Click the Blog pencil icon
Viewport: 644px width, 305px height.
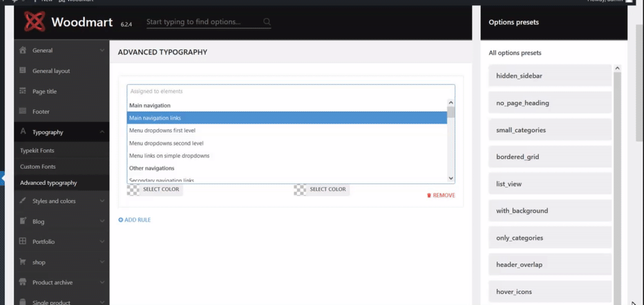[23, 221]
